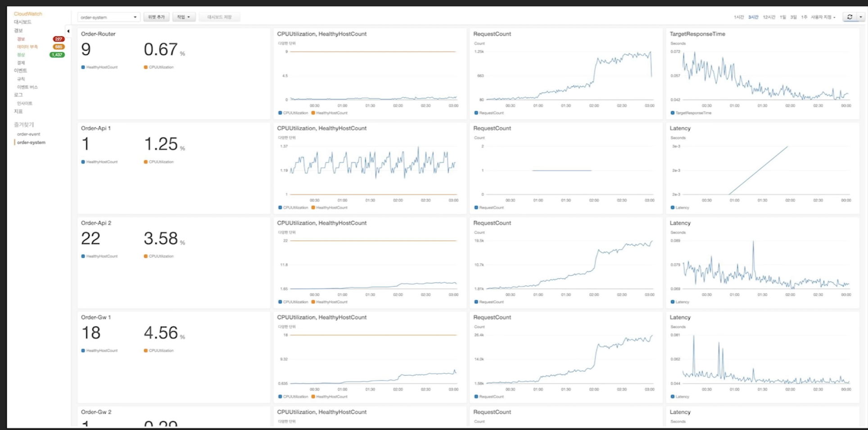
Task: Click blue HealthyHostCount legend icon under Order-Router
Action: (x=83, y=67)
